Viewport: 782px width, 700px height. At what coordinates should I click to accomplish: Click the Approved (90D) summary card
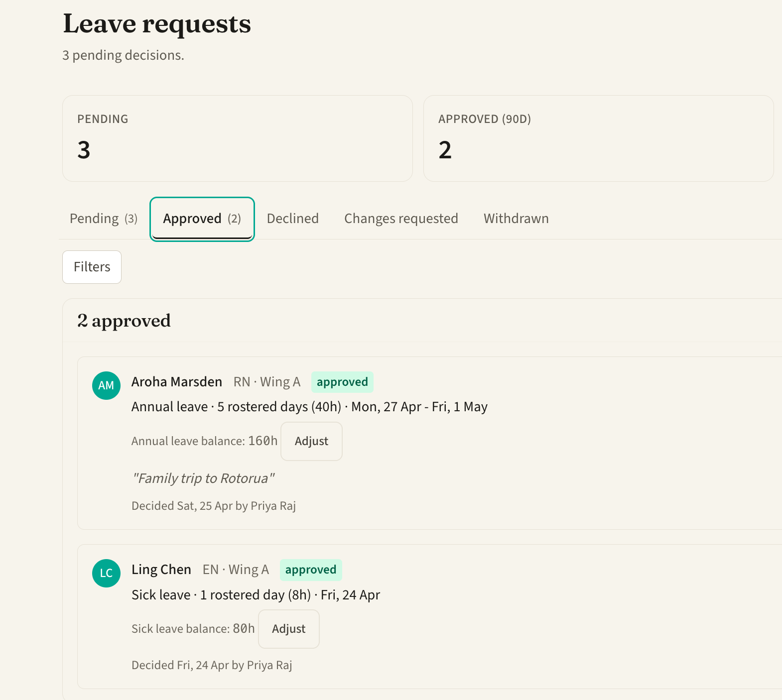(598, 138)
